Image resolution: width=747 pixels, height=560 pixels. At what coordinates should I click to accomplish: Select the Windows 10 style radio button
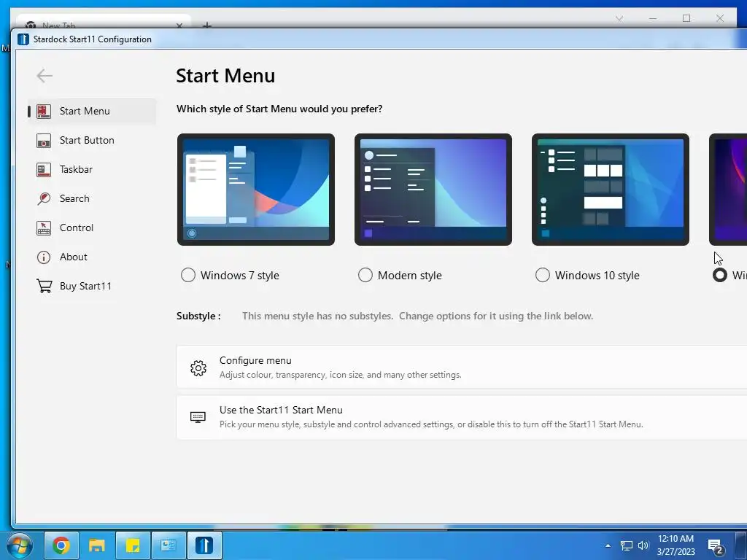tap(543, 275)
